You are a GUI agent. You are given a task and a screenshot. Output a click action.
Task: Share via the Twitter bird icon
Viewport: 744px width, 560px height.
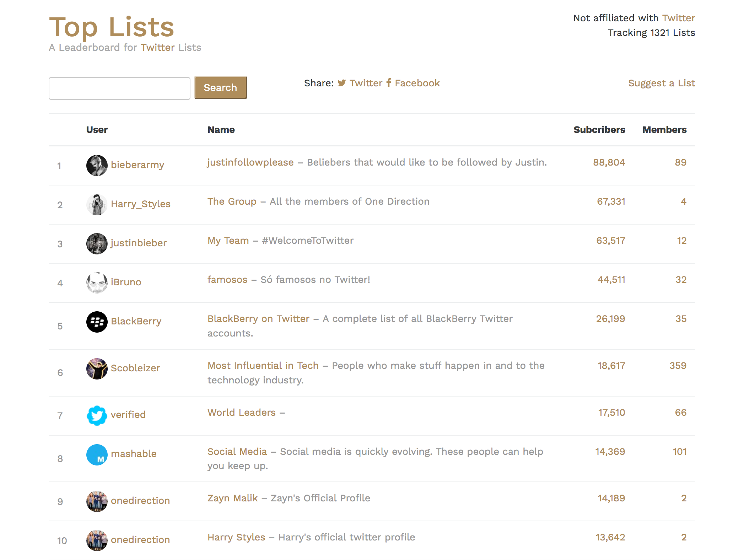(341, 83)
